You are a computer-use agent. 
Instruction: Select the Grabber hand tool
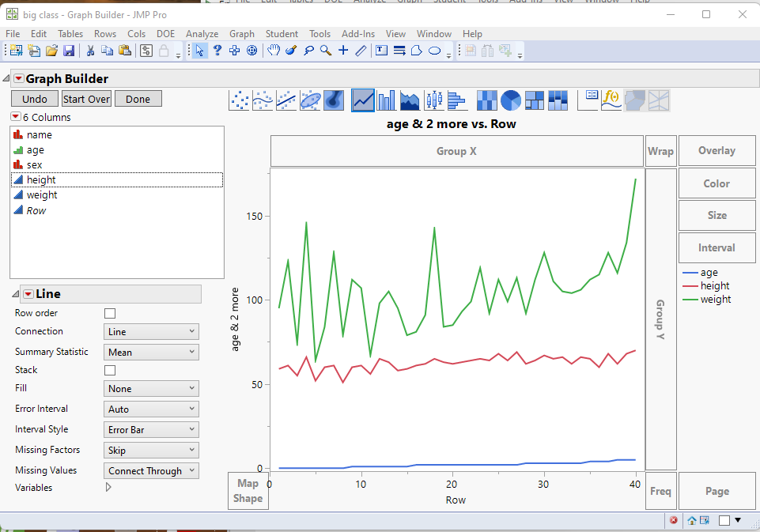pos(274,51)
